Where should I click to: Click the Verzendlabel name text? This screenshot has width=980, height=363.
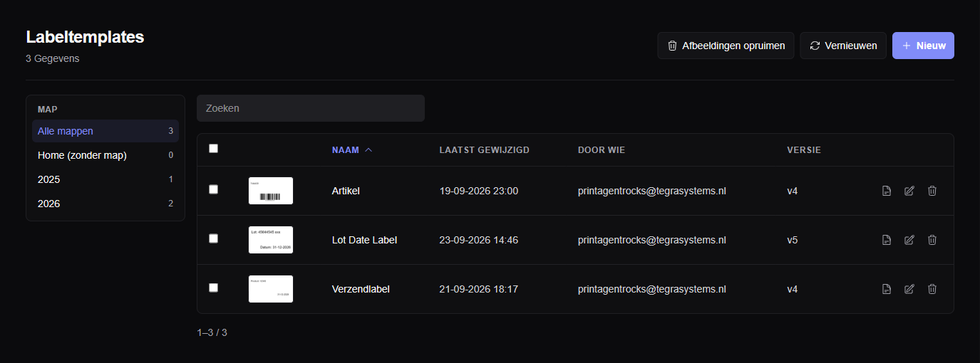tap(361, 289)
